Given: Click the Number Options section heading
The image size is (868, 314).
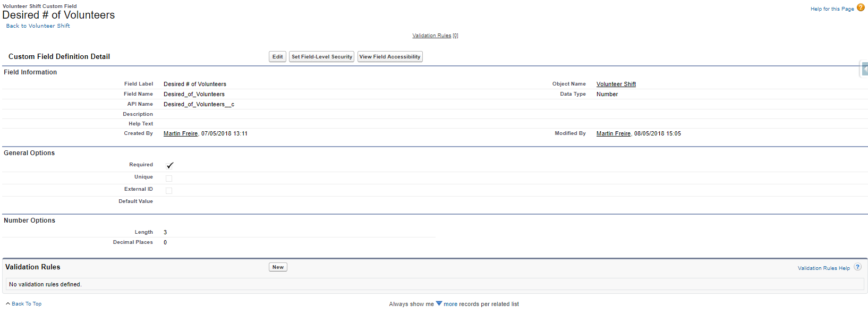Looking at the screenshot, I should tap(29, 220).
